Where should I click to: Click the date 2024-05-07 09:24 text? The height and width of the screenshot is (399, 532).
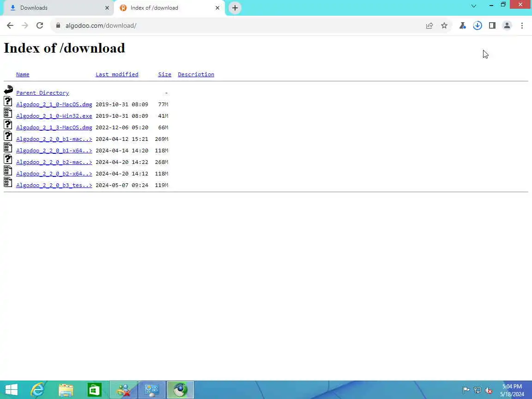[x=122, y=185]
